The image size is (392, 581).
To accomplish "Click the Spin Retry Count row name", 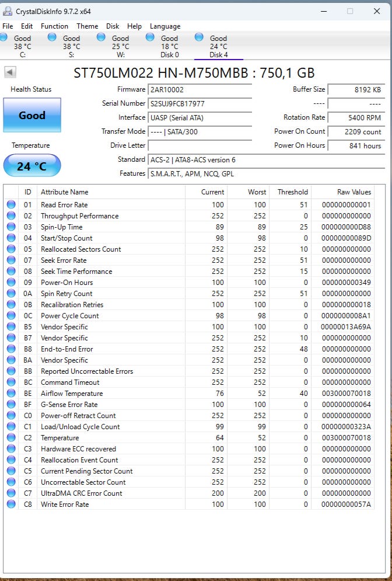I will point(66,294).
